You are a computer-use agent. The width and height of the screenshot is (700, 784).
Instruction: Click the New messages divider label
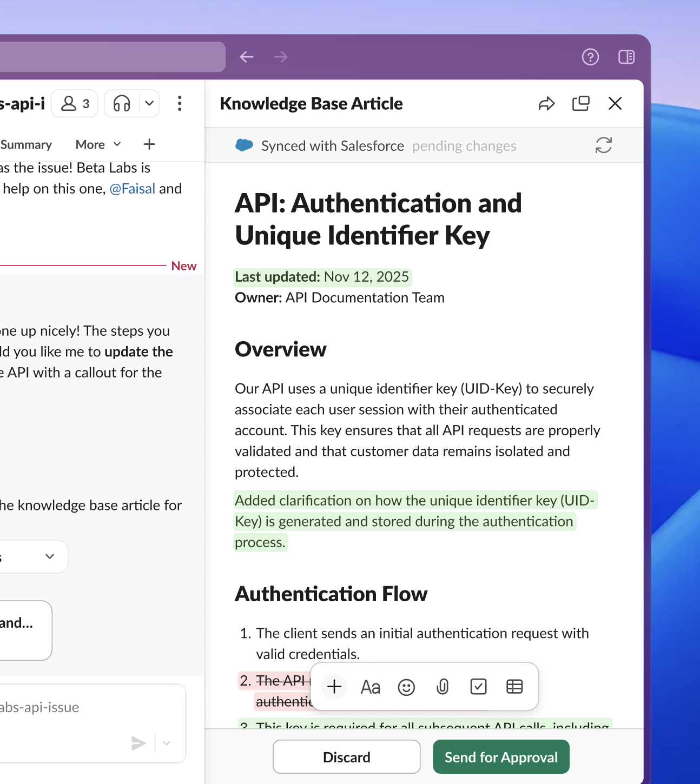coord(184,266)
